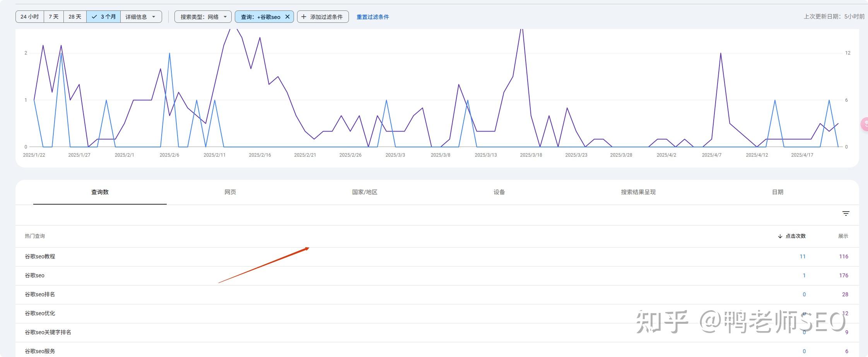Click 添加过滤条件 button
The image size is (868, 357).
tap(323, 17)
